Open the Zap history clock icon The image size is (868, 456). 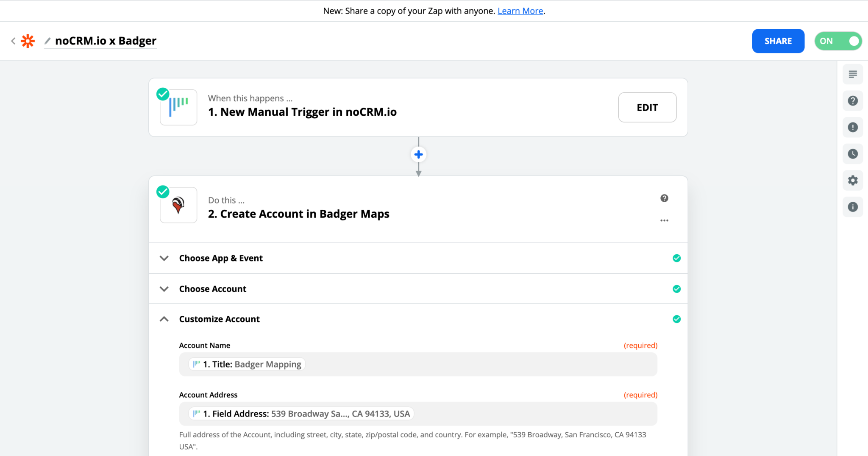tap(853, 154)
